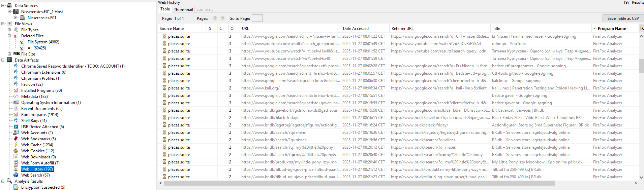Click the horizontal scrollbar of results table
The height and width of the screenshot is (190, 644).
tap(359, 183)
